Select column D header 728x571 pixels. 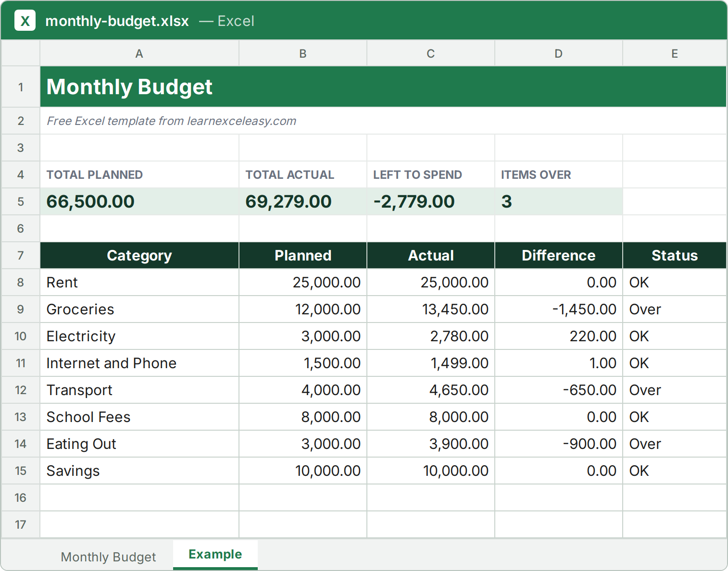point(559,53)
